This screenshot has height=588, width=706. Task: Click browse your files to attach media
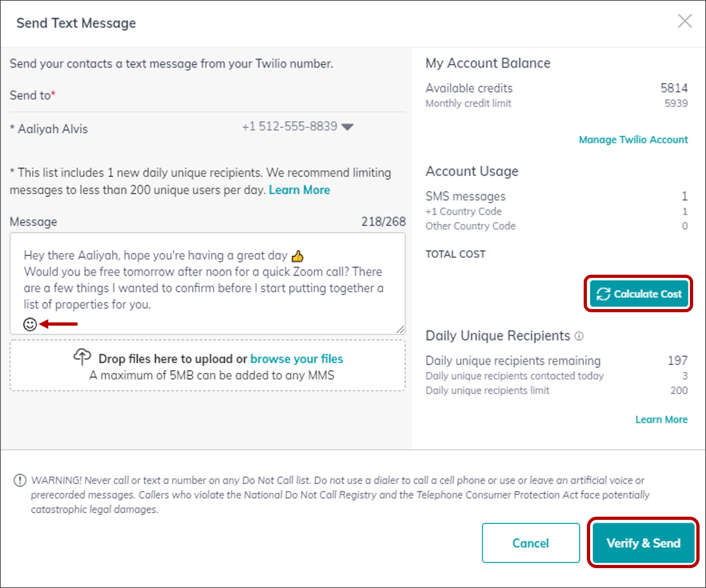point(297,358)
